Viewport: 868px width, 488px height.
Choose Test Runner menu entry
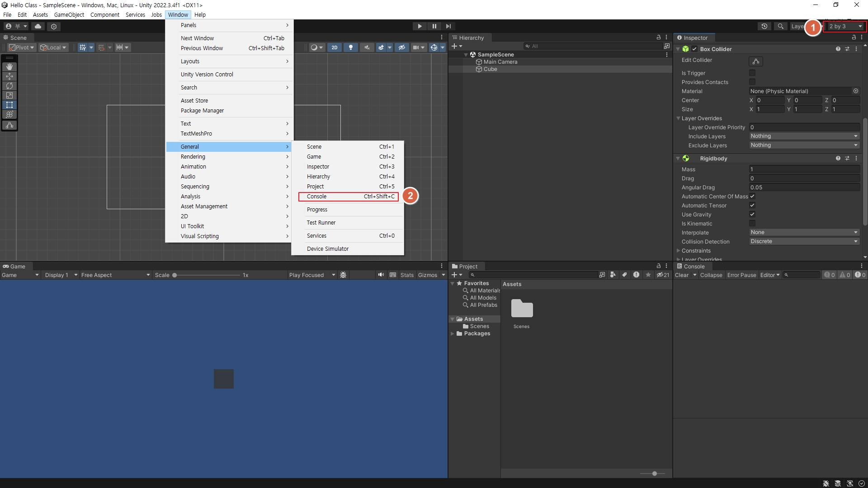(348, 223)
